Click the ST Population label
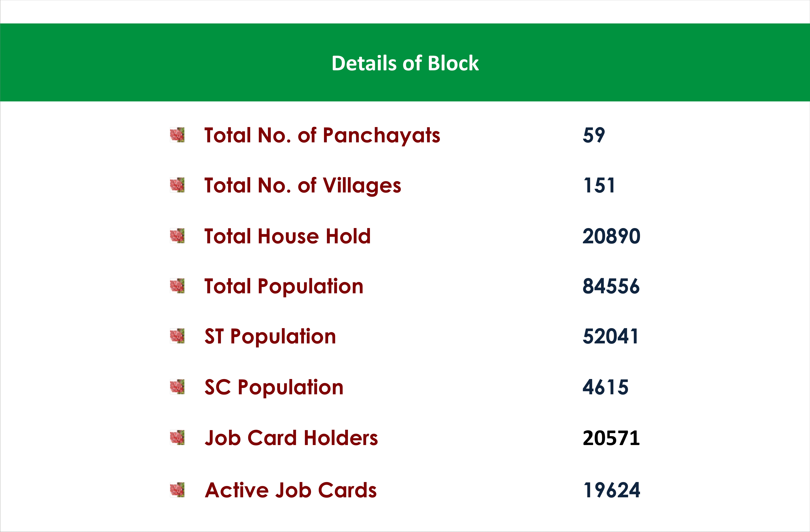The height and width of the screenshot is (532, 810). [270, 336]
